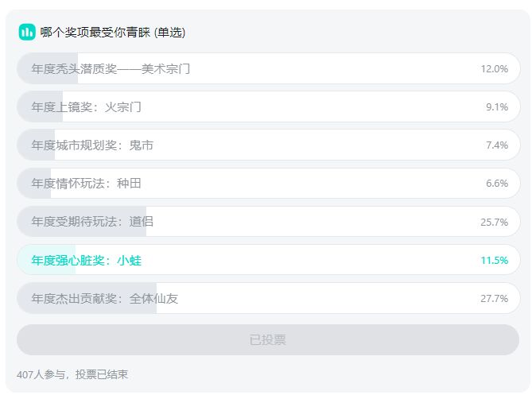Click the 9.1% result value

496,107
